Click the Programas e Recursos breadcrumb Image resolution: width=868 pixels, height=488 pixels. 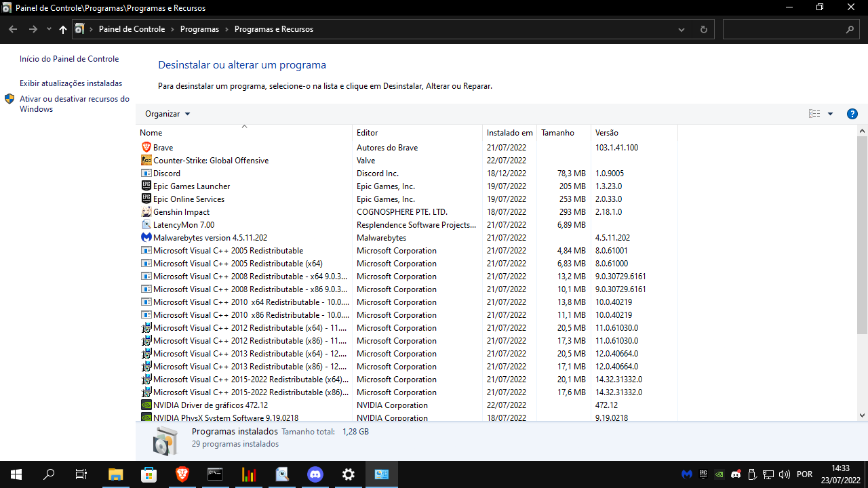pos(274,29)
